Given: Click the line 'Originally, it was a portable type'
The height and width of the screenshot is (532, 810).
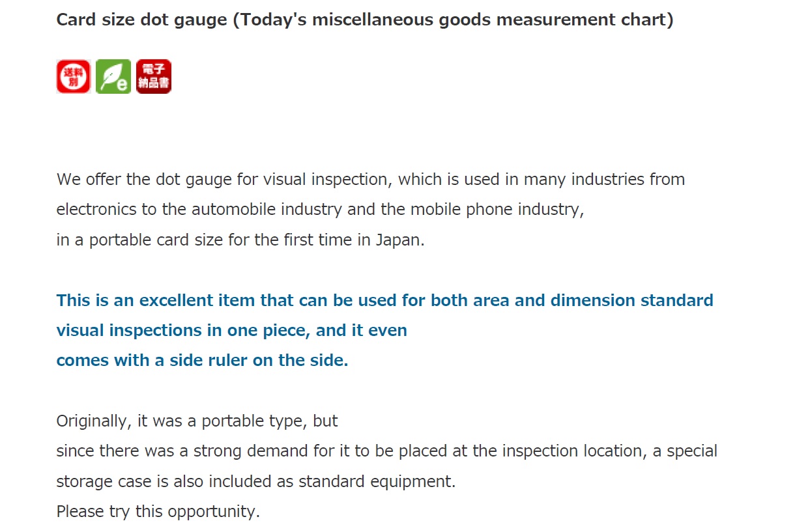Looking at the screenshot, I should coord(197,421).
